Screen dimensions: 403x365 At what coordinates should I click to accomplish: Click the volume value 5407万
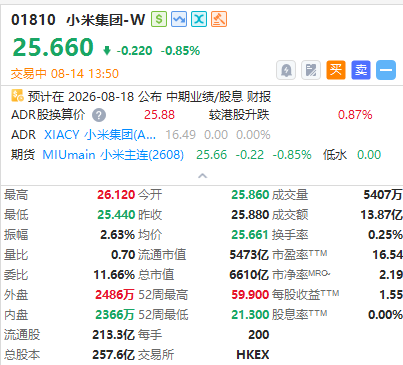tap(383, 195)
